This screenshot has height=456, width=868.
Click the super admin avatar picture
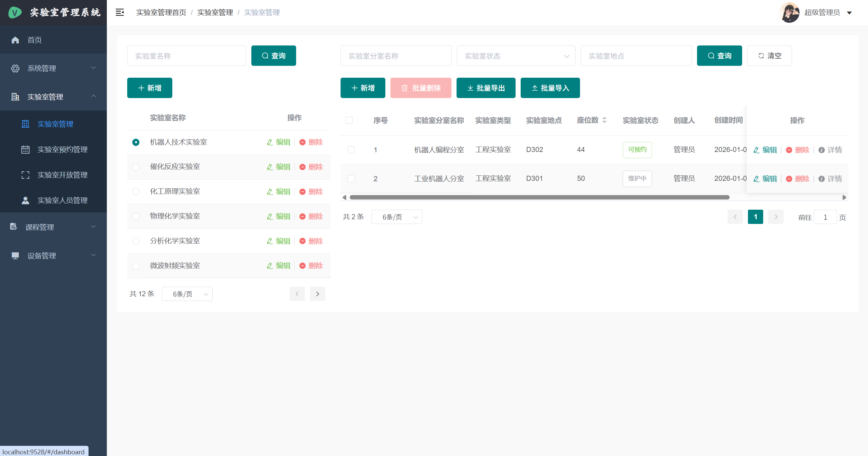click(790, 13)
